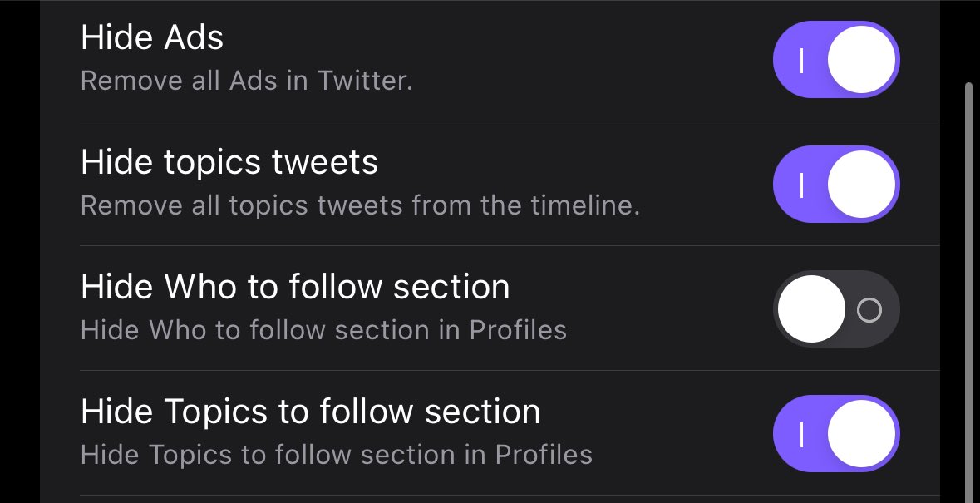Tap the "Hide Topics to follow section" title
The image size is (980, 503).
pos(311,412)
